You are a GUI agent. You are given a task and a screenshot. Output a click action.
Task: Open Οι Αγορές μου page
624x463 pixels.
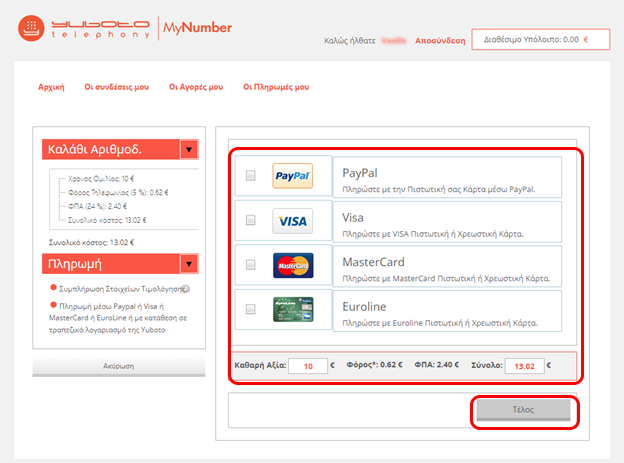click(x=196, y=87)
